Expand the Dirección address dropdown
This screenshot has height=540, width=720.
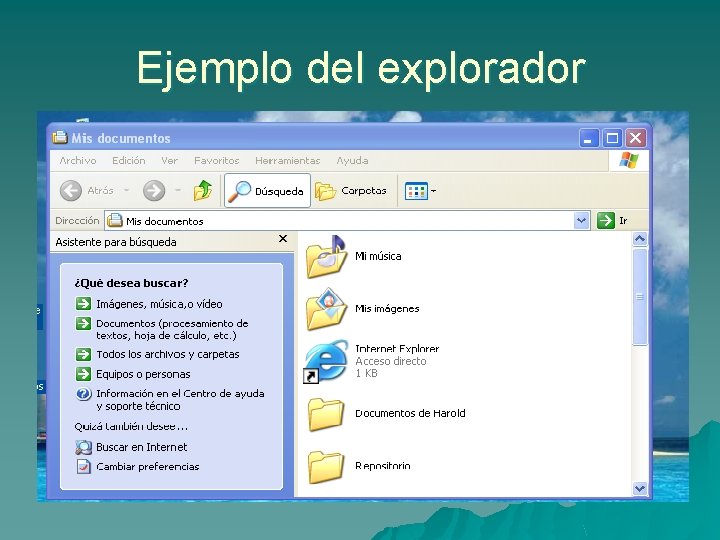(x=581, y=220)
